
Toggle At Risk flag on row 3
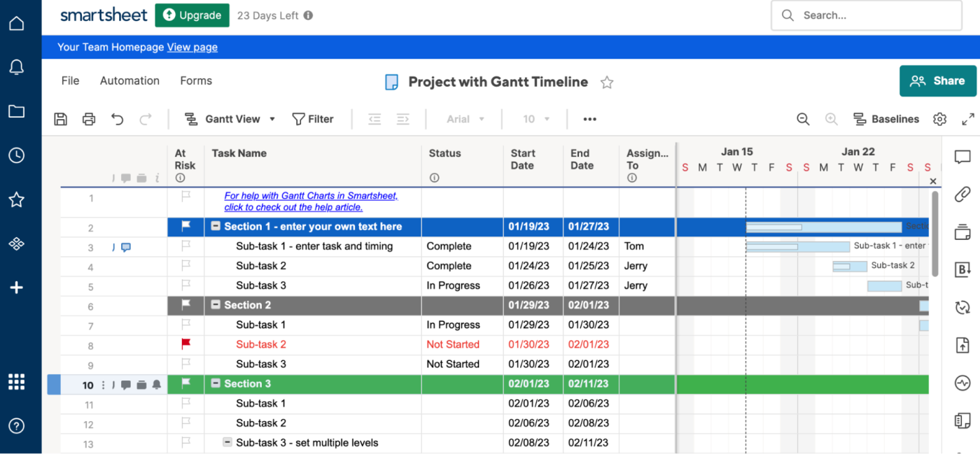click(185, 246)
